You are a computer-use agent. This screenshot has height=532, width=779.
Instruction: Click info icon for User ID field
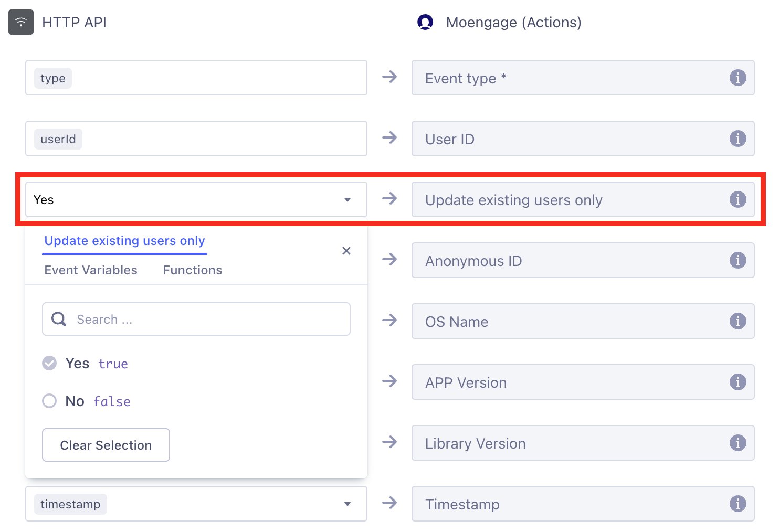point(738,139)
